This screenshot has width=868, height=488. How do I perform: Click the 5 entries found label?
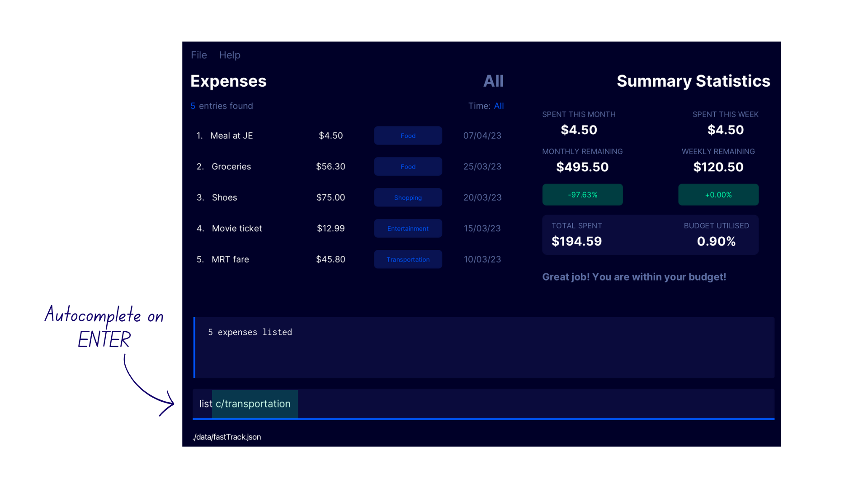click(x=222, y=106)
